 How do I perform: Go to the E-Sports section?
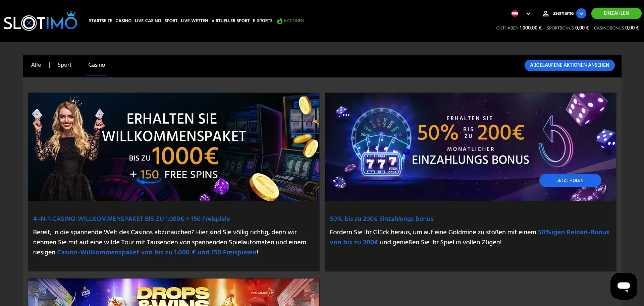tap(263, 21)
